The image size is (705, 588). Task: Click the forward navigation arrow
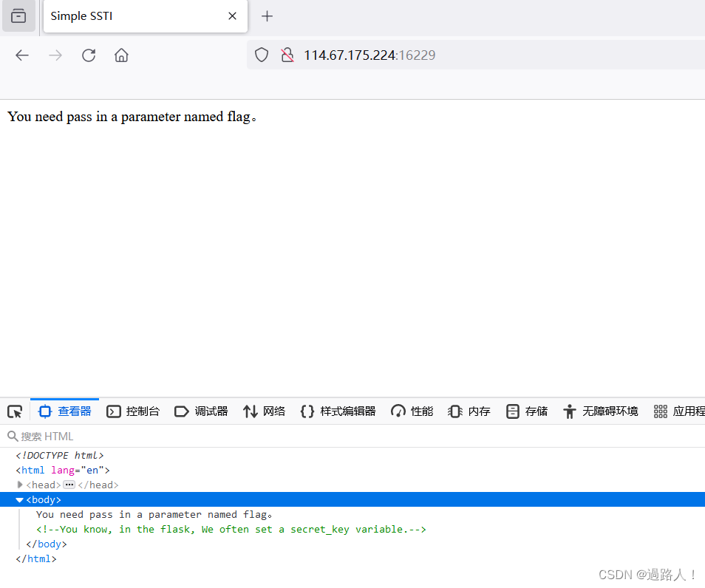tap(55, 55)
